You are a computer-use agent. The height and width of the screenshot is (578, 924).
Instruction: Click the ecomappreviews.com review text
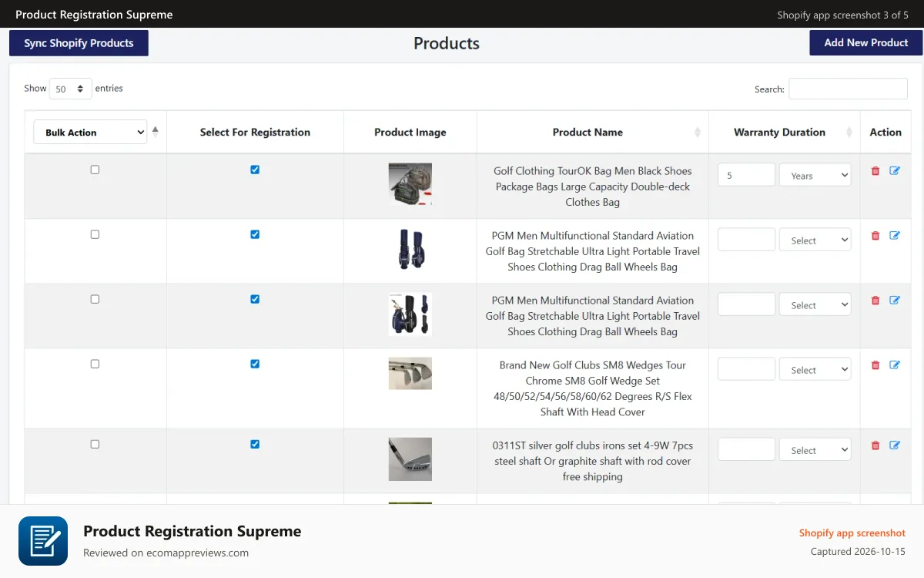[x=166, y=553]
